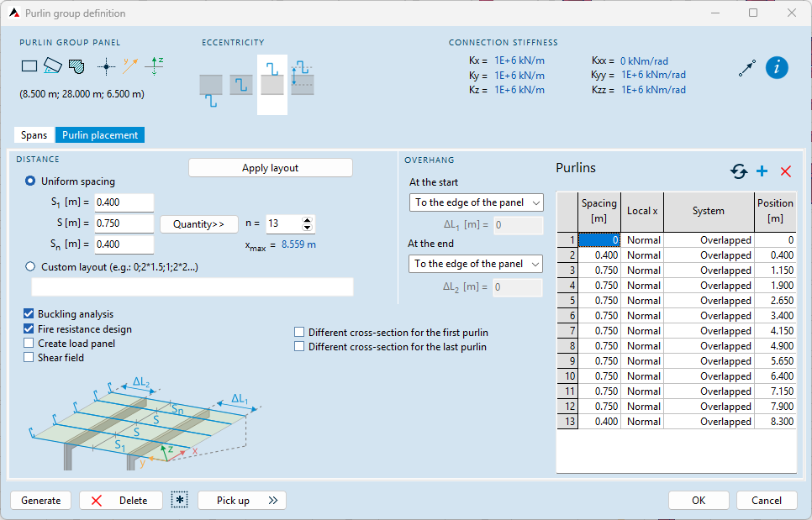Choose custom offset eccentricity icon with double arrow

(303, 77)
